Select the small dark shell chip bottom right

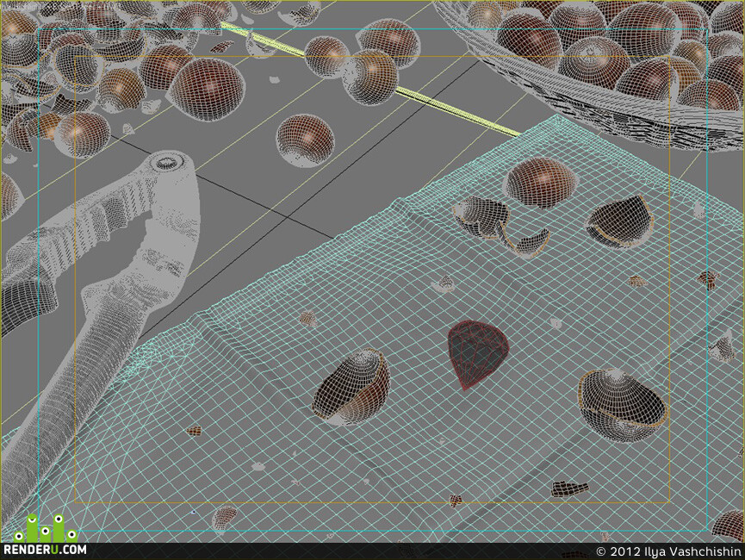click(569, 488)
